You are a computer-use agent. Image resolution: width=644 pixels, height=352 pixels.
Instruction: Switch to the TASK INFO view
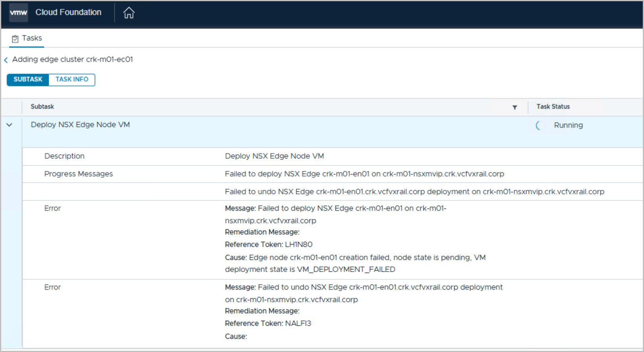[x=72, y=79]
